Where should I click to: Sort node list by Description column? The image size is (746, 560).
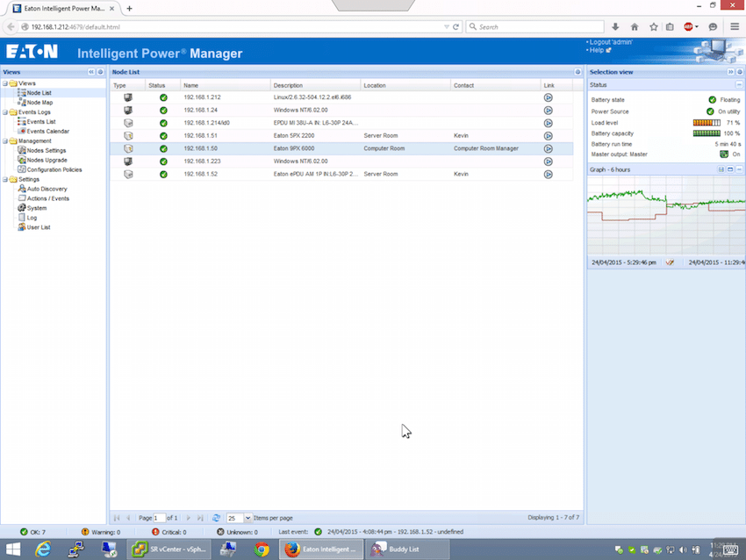coord(315,86)
